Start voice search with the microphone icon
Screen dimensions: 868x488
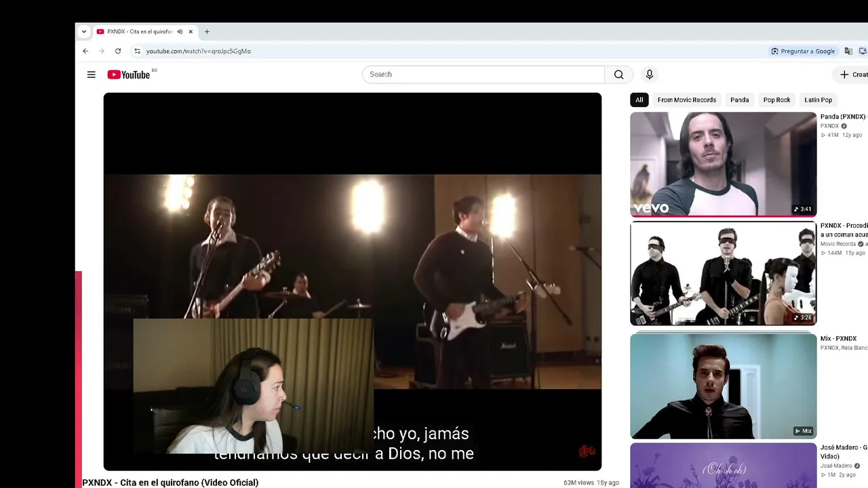(x=649, y=75)
